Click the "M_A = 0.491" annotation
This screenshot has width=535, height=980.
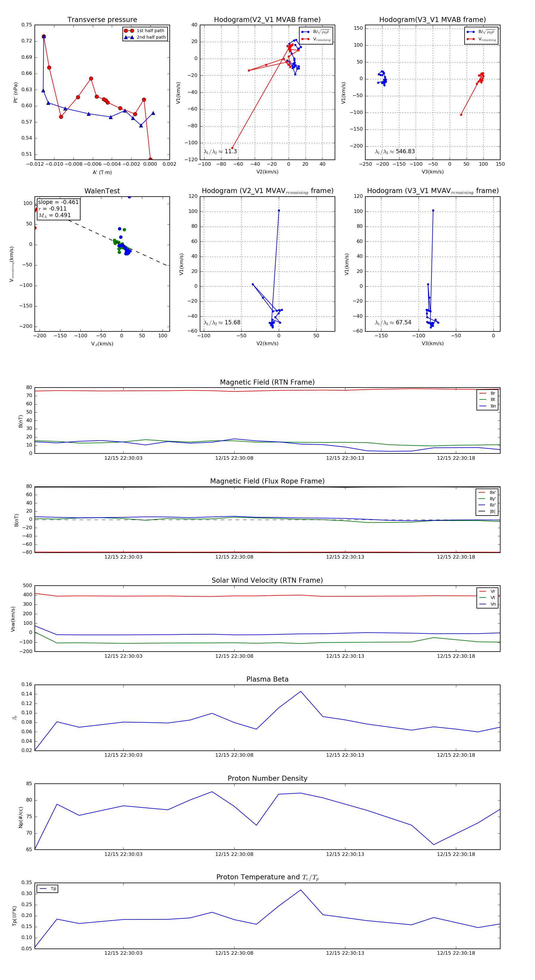[54, 215]
